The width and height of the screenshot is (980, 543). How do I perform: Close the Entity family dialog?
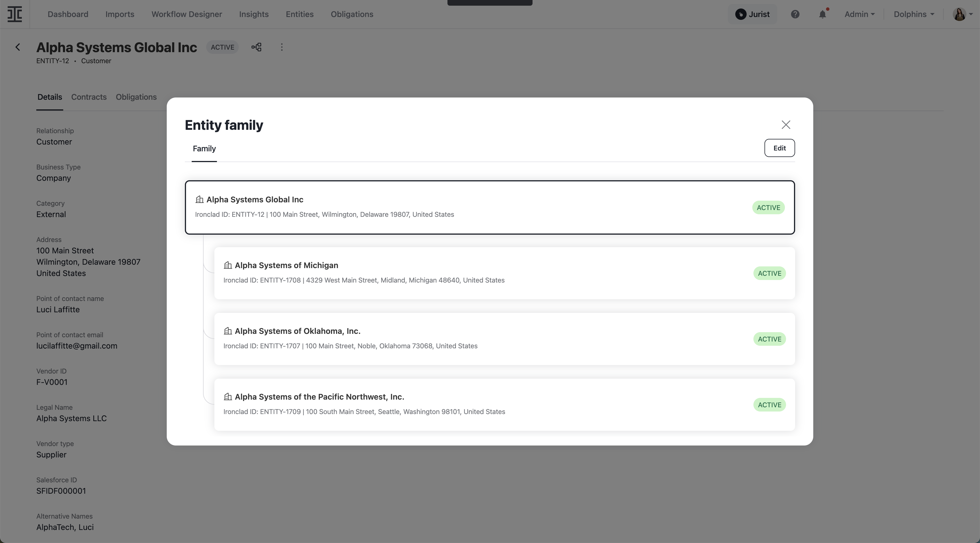click(x=786, y=125)
